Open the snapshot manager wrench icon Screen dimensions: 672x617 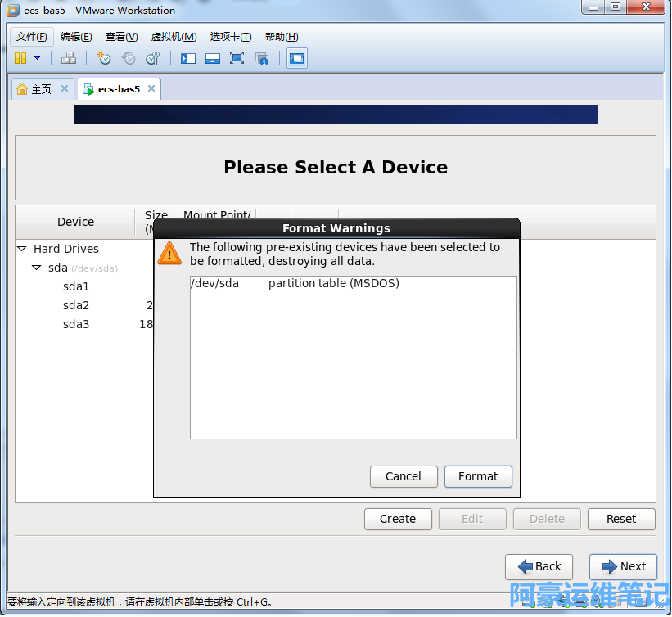click(x=152, y=58)
